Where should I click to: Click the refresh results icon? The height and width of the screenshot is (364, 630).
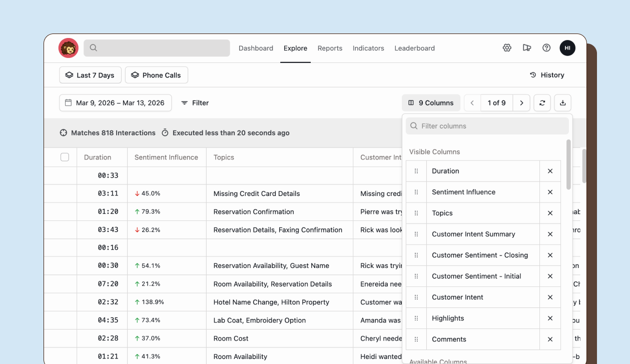point(542,103)
